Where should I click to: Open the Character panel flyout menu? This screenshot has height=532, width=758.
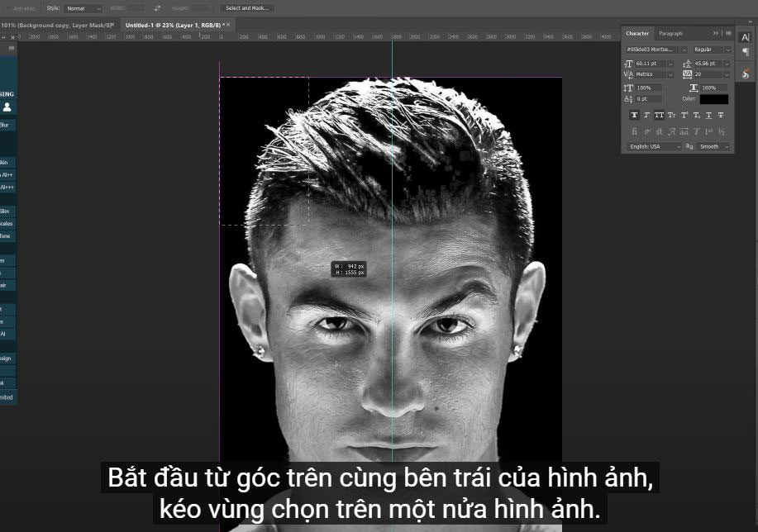tap(727, 33)
